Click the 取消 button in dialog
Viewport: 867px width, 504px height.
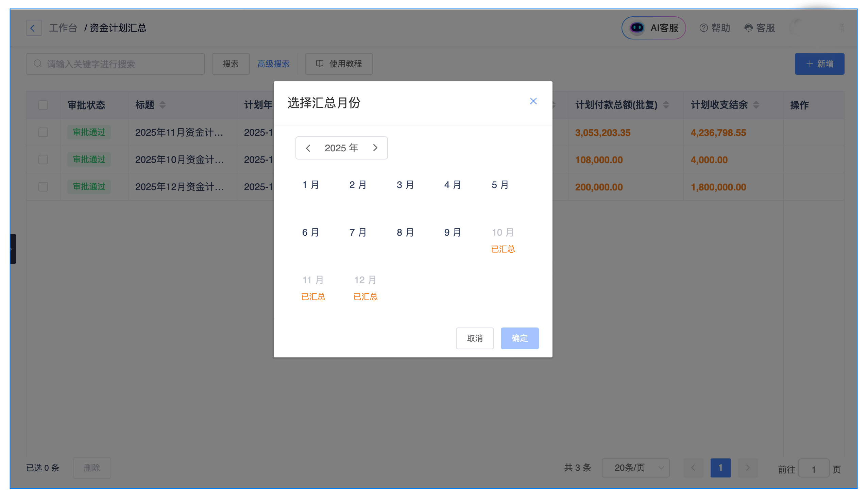pos(474,338)
